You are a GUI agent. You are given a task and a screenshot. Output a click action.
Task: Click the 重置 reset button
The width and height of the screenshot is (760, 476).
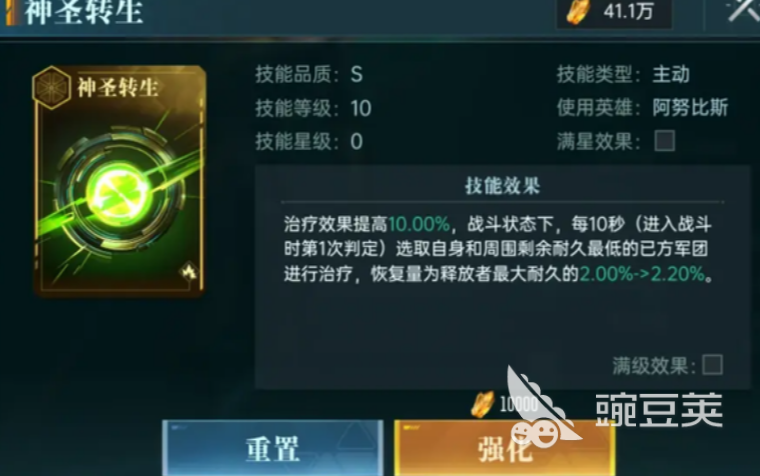click(273, 448)
